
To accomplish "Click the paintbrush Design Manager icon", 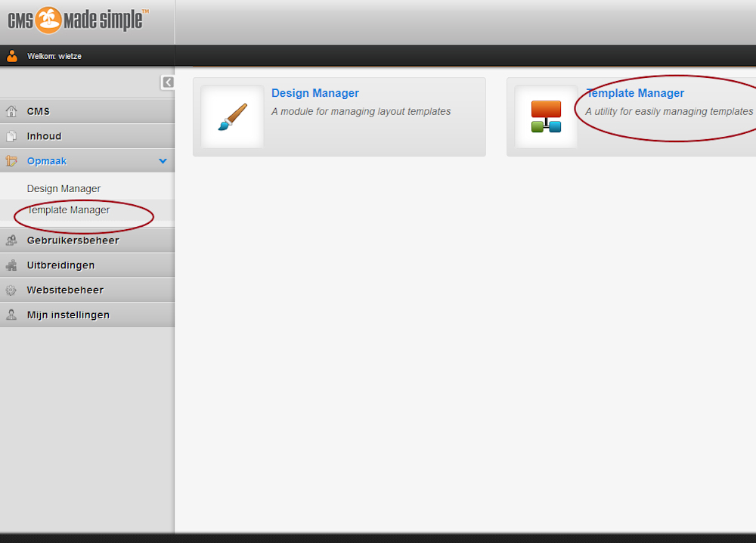I will 232,116.
